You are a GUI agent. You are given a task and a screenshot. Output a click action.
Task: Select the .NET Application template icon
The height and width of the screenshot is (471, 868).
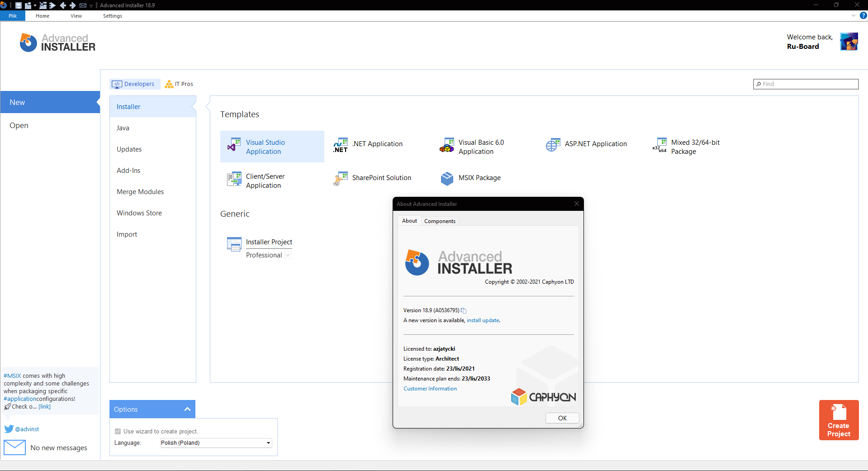341,145
